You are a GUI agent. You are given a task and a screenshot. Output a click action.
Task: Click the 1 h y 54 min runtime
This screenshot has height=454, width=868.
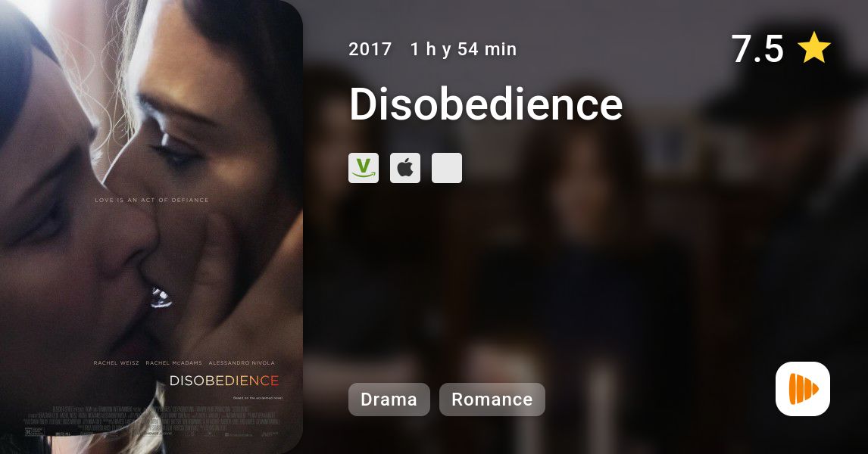point(464,49)
